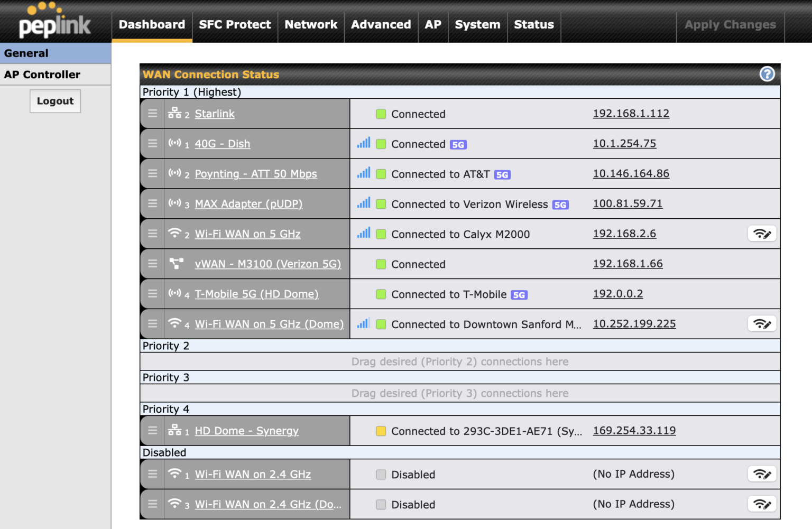812x529 pixels.
Task: Click signal strength bars for Poynting - ATT
Action: [x=363, y=172]
